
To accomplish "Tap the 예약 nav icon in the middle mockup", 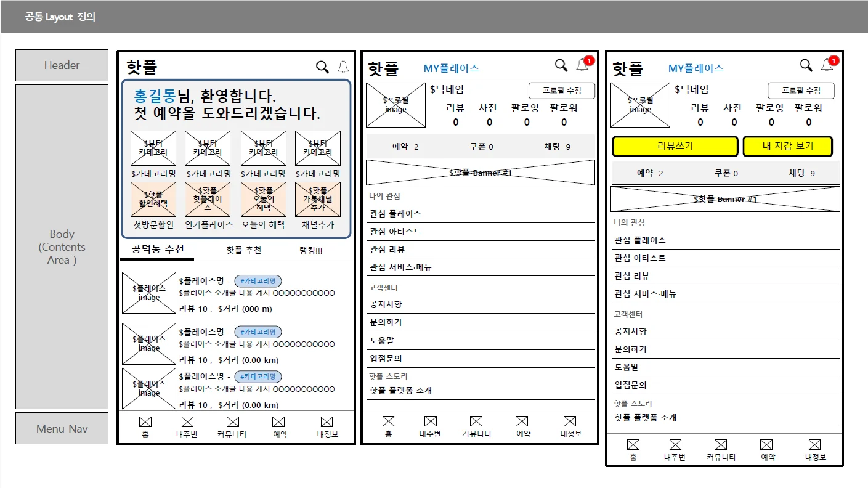I will (x=522, y=421).
